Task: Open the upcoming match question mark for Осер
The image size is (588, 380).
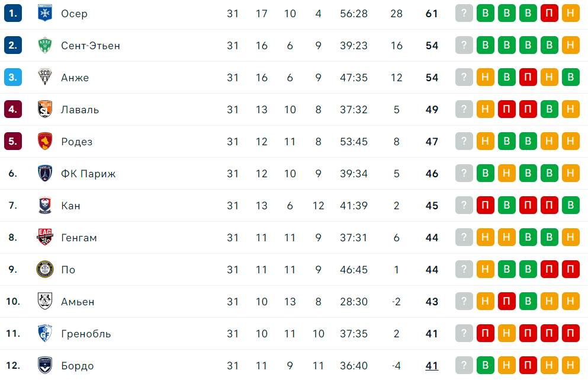Action: pos(464,13)
